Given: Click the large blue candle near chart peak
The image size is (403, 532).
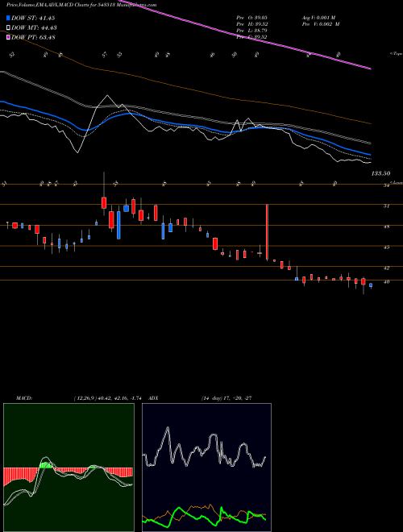Looking at the screenshot, I should point(118,225).
